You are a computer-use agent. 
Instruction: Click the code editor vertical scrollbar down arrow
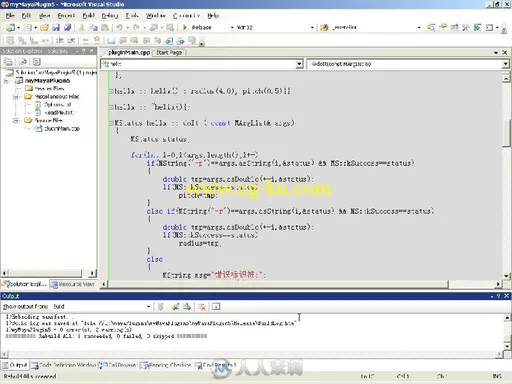pyautogui.click(x=506, y=276)
